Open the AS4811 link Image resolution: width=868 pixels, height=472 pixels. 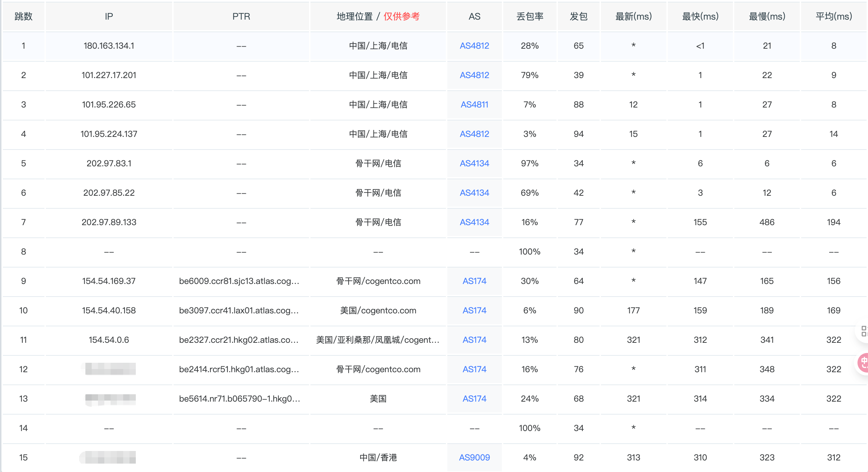(x=474, y=105)
